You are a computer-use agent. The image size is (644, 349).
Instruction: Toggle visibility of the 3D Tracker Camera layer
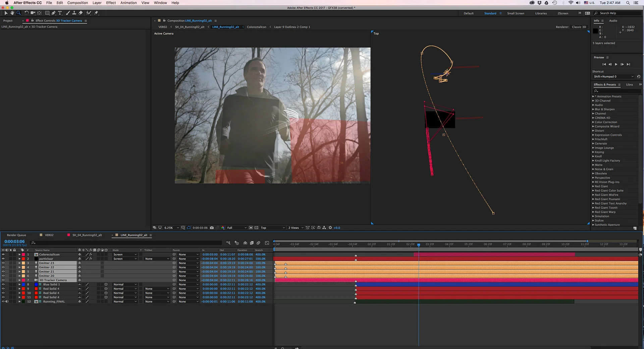[x=3, y=280]
